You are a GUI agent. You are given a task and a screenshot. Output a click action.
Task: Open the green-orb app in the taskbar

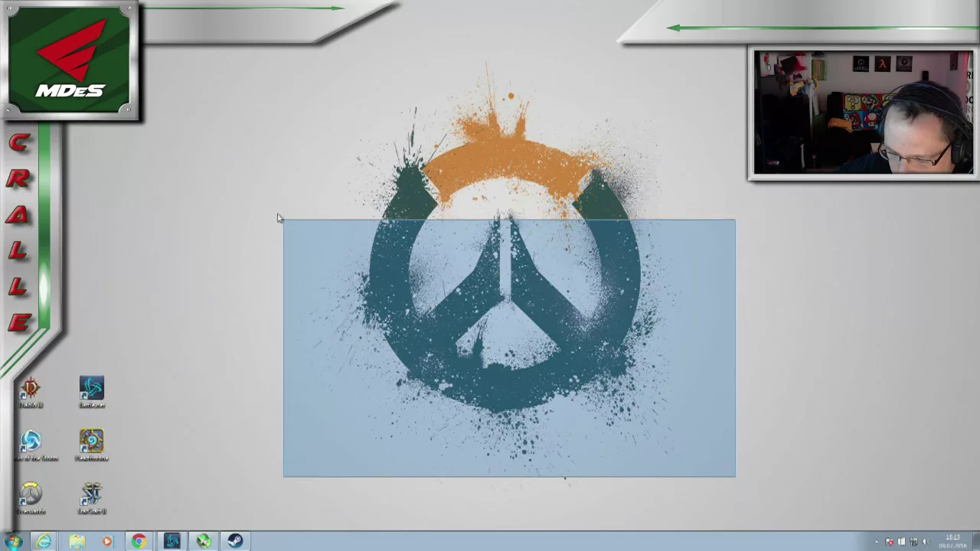coord(204,542)
